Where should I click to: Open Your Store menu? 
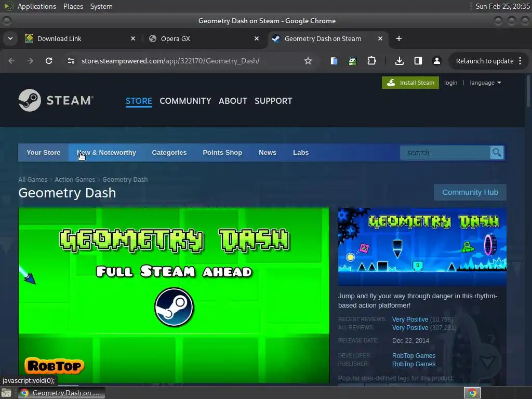click(x=44, y=153)
